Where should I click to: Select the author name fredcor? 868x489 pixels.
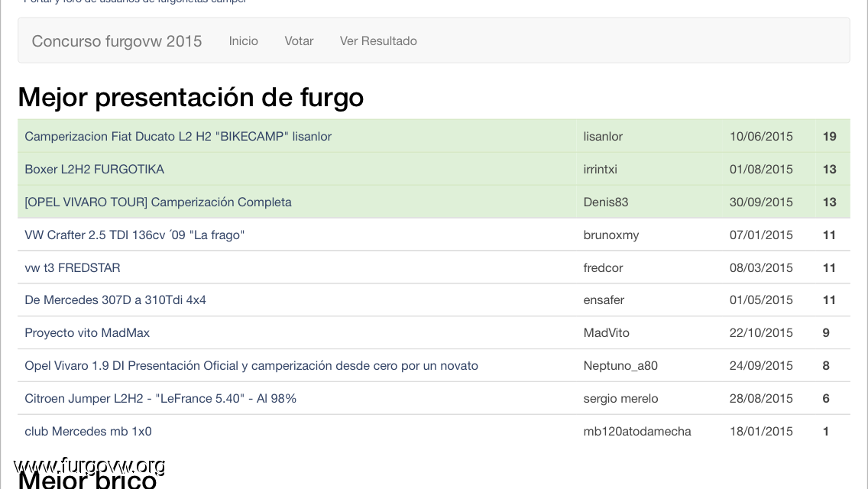coord(603,267)
